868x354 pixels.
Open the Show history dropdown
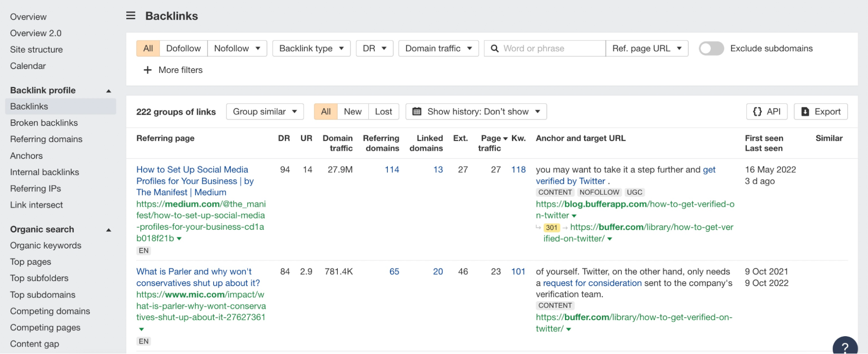tap(476, 112)
